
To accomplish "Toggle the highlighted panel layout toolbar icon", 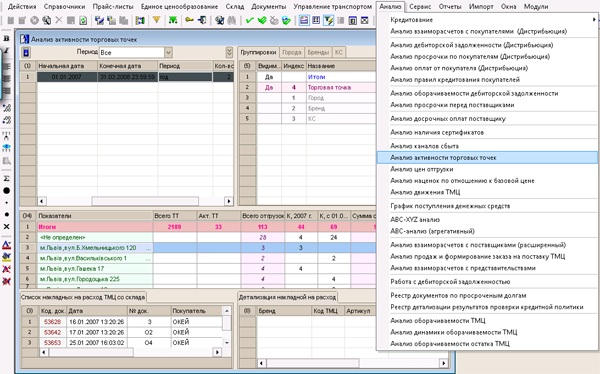I will pyautogui.click(x=304, y=20).
